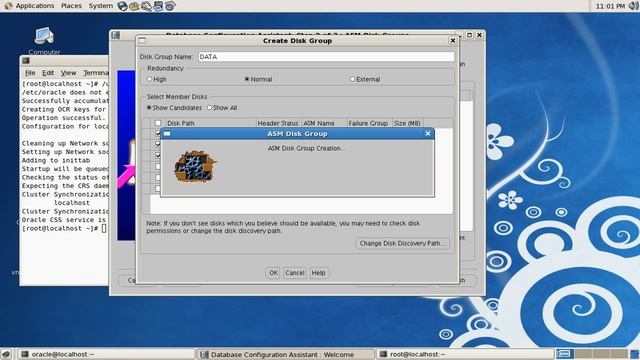Click the fourth launcher icon in top panel
The width and height of the screenshot is (640, 360).
[158, 6]
